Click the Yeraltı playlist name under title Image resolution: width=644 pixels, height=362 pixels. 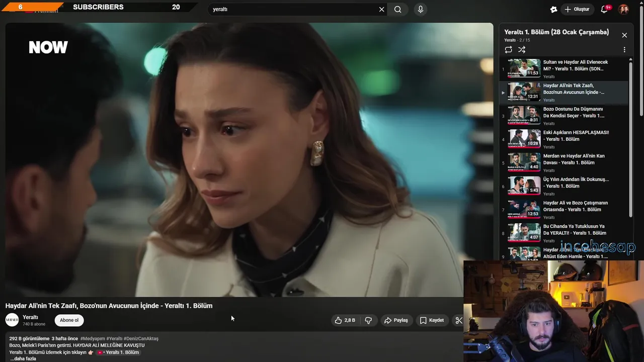point(510,40)
